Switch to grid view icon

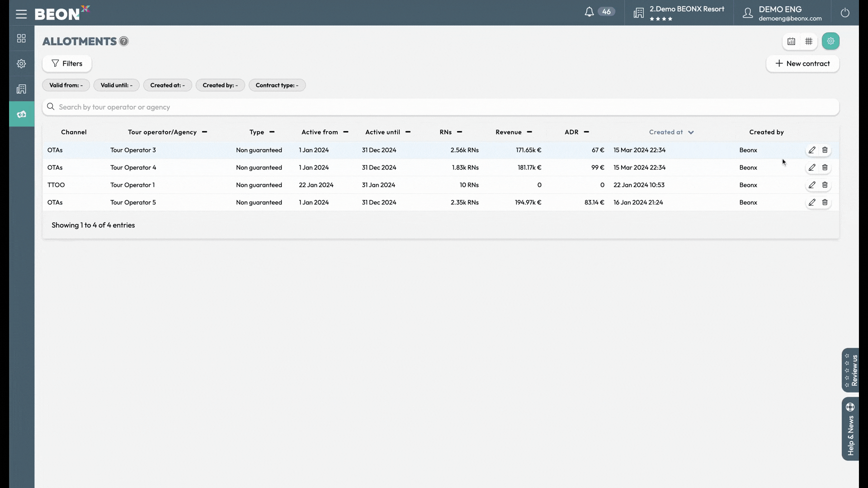(x=809, y=42)
